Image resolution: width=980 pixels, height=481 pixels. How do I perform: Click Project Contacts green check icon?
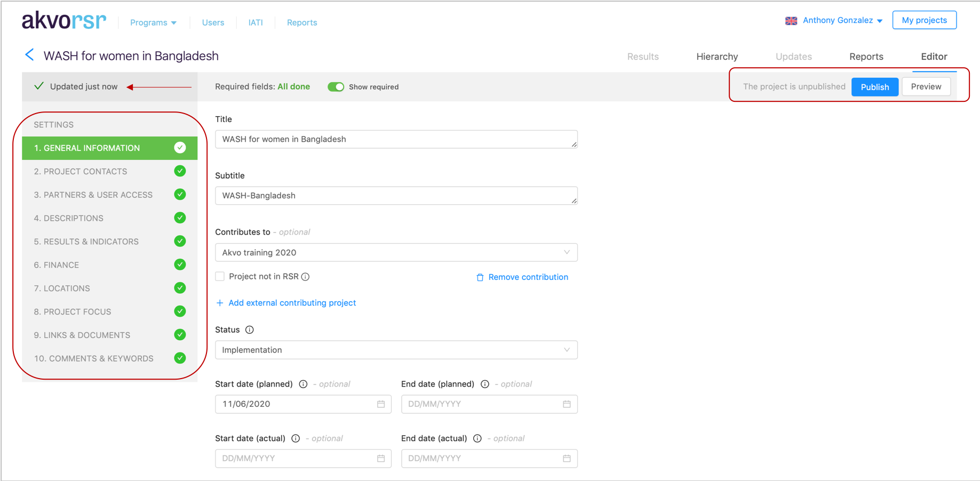180,171
